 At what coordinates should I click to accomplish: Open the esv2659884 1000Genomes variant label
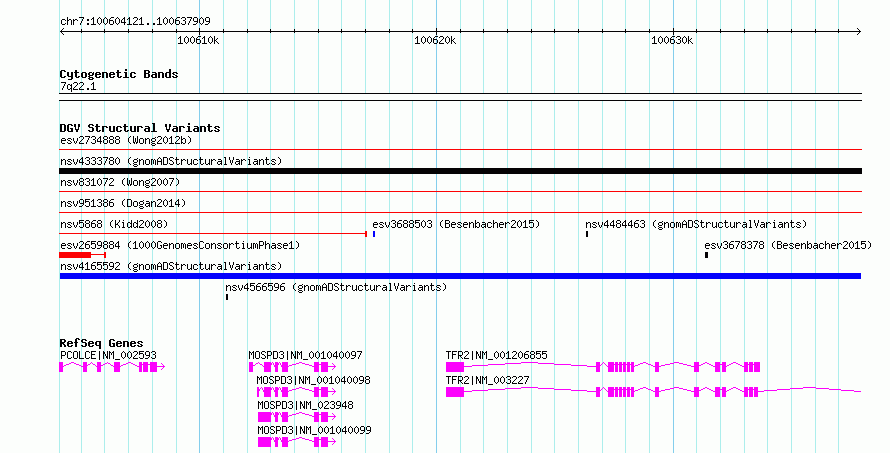pos(180,245)
